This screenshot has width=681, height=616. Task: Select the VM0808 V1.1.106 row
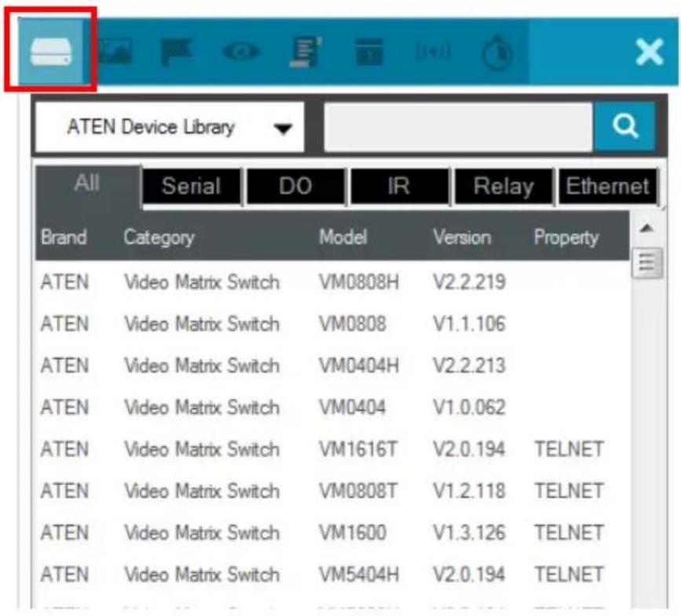coord(332,324)
